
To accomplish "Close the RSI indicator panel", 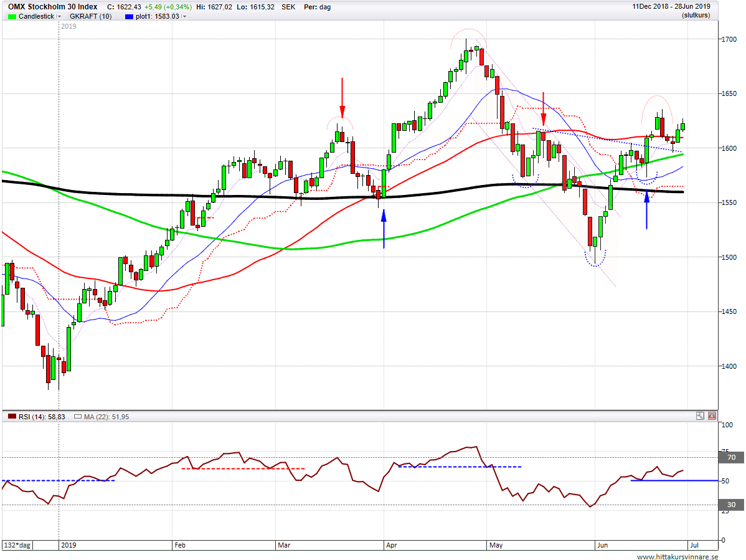I will coord(712,416).
